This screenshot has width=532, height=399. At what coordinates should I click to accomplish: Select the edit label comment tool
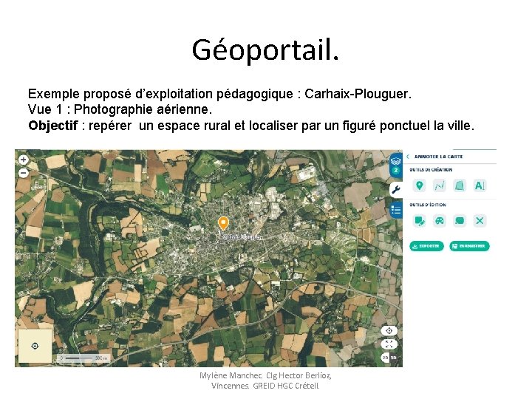(460, 221)
